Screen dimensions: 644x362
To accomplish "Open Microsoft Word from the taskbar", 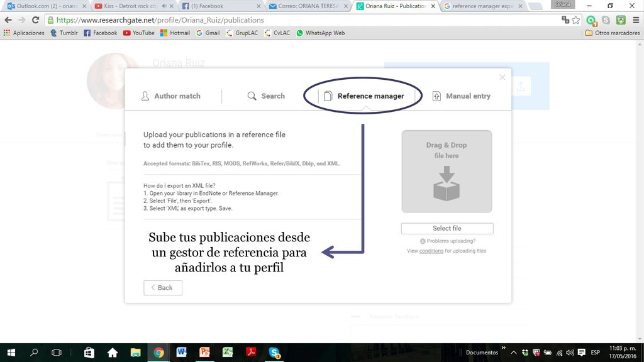I will click(x=182, y=352).
